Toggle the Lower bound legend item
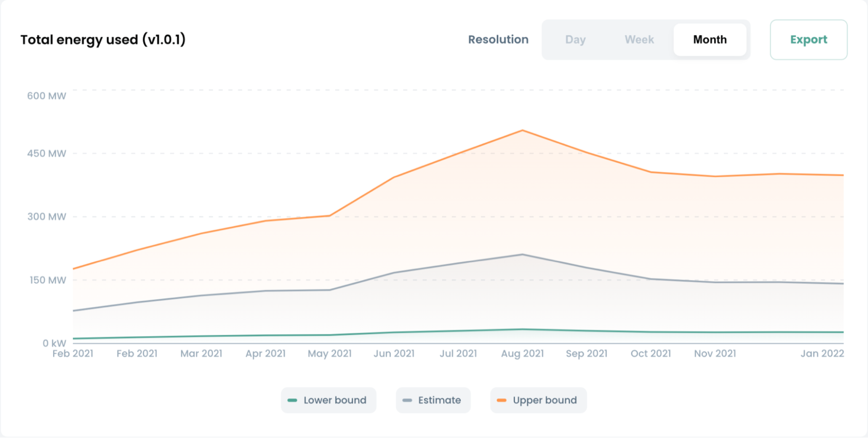Viewport: 868px width, 438px height. pos(329,400)
